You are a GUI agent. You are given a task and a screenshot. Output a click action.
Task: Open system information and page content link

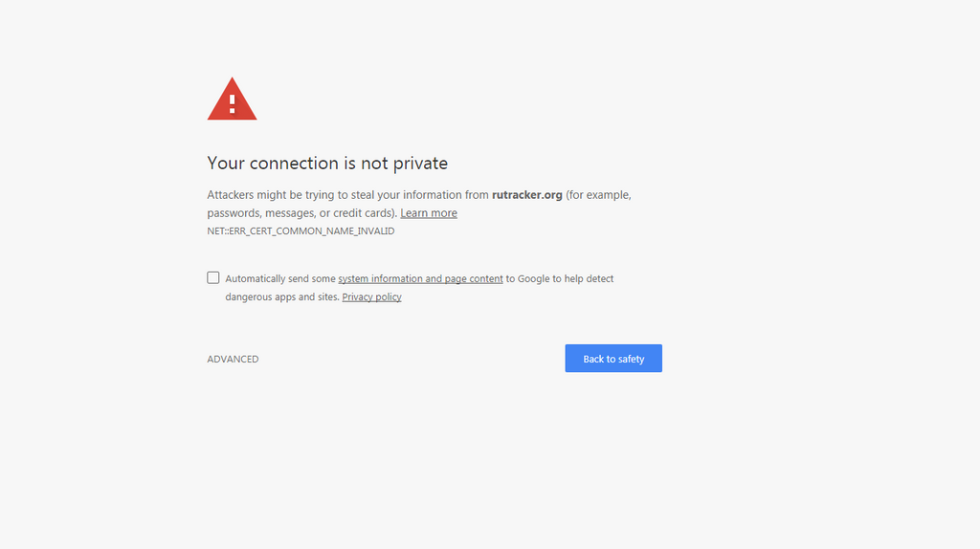tap(421, 278)
